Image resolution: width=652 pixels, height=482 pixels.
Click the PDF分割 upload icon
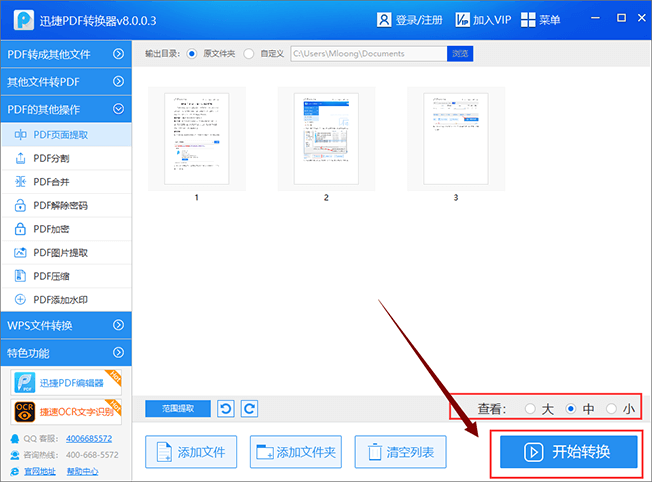coord(20,158)
